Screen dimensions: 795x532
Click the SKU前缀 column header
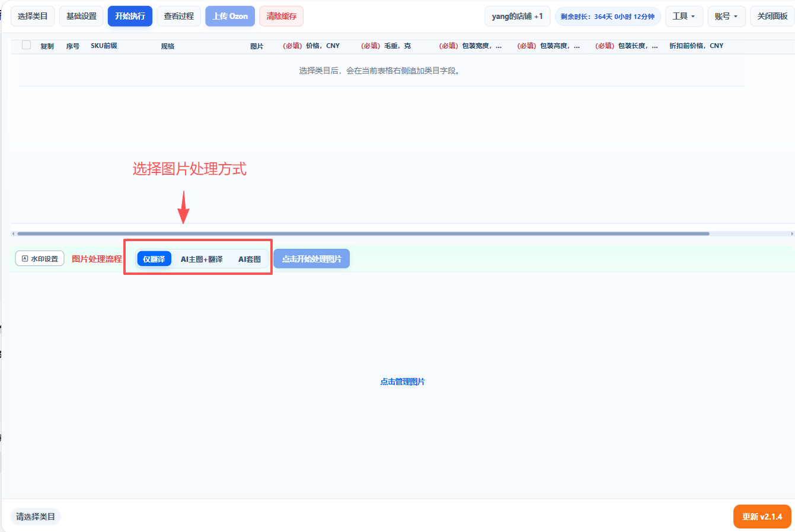coord(104,46)
